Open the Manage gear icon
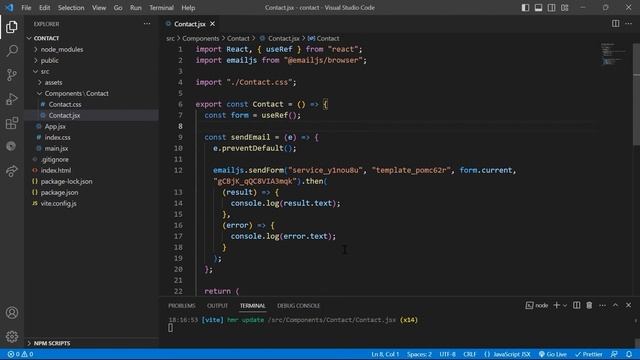The image size is (640, 360). coord(12,336)
